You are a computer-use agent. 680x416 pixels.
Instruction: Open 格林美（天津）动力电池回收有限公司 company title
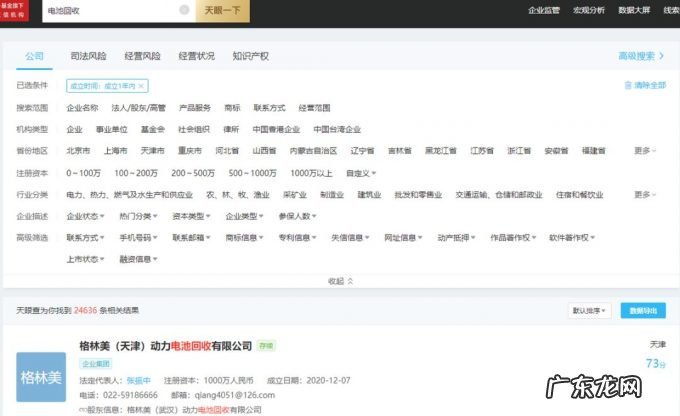click(x=166, y=346)
